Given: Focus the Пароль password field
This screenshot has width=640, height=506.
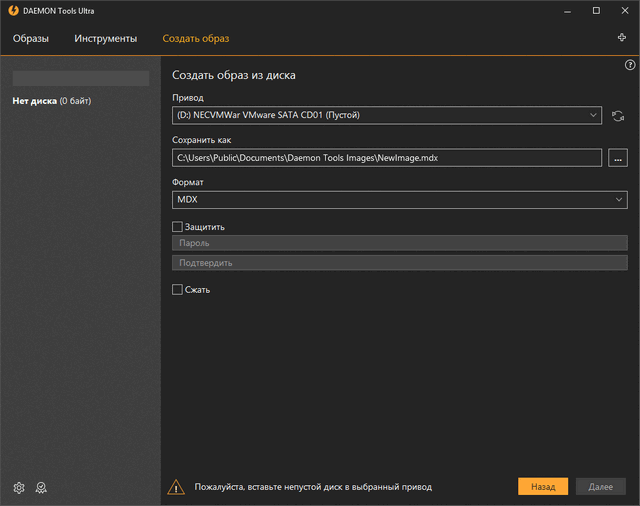Looking at the screenshot, I should point(399,243).
